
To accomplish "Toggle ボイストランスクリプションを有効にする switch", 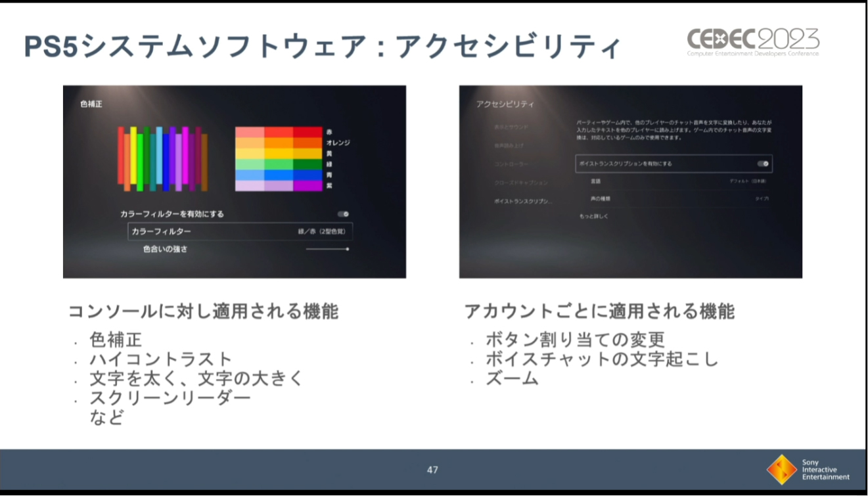I will (763, 164).
